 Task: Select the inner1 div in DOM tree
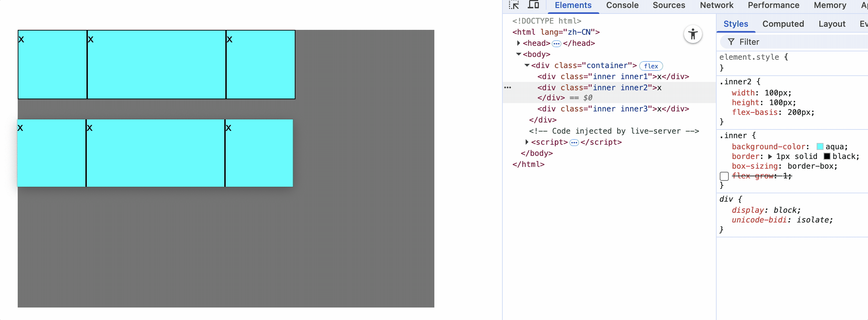pos(613,76)
